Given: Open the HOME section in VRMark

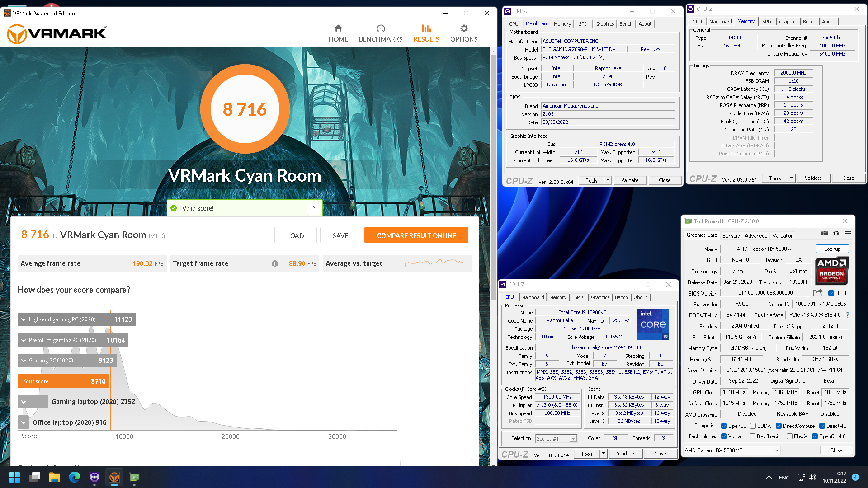Looking at the screenshot, I should tap(338, 33).
